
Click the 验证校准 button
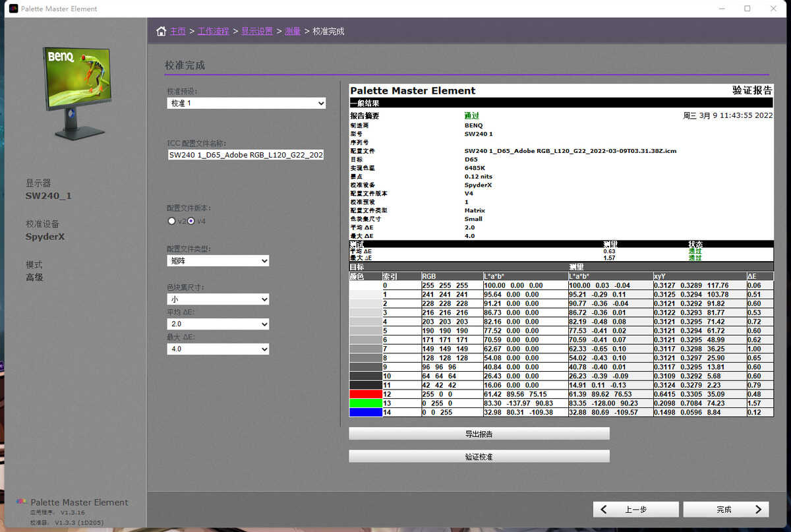pyautogui.click(x=479, y=456)
